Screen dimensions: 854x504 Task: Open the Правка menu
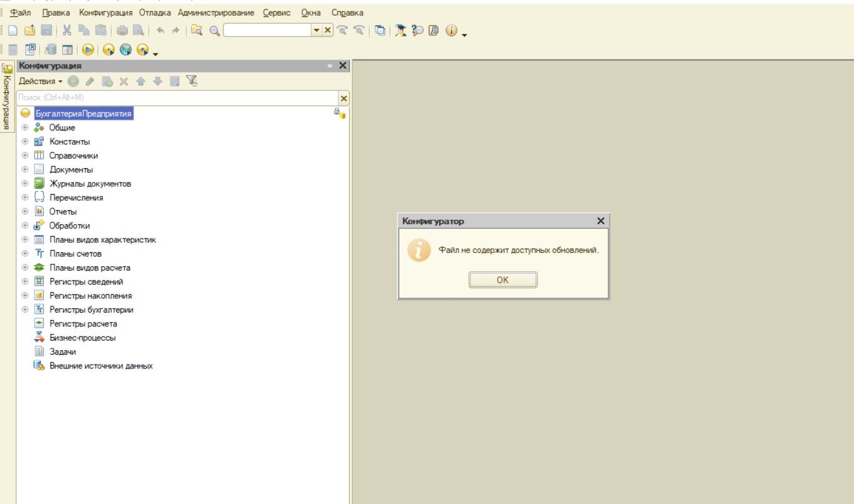click(56, 13)
